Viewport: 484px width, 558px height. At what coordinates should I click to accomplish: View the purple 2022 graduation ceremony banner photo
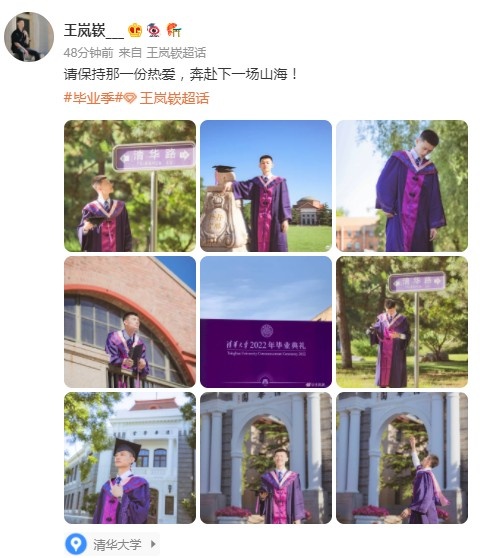(x=266, y=322)
